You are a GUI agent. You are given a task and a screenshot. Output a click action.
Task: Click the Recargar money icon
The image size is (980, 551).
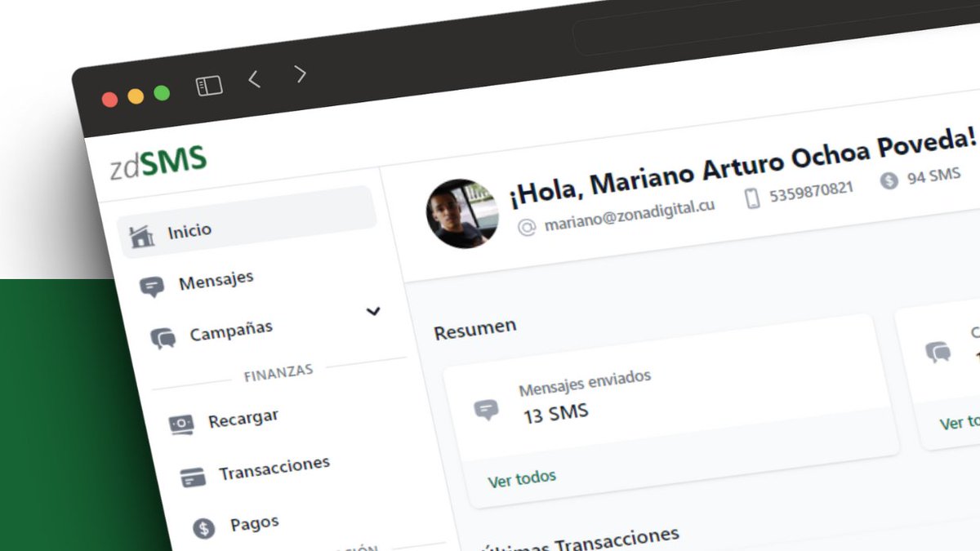click(x=181, y=424)
